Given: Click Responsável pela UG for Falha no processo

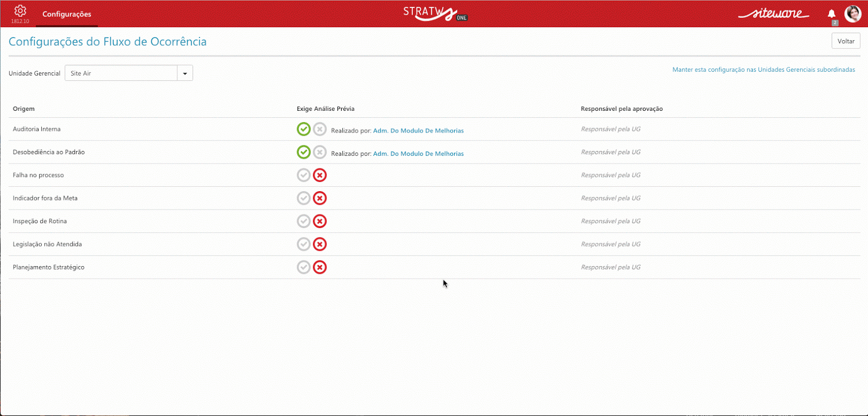Looking at the screenshot, I should 611,175.
